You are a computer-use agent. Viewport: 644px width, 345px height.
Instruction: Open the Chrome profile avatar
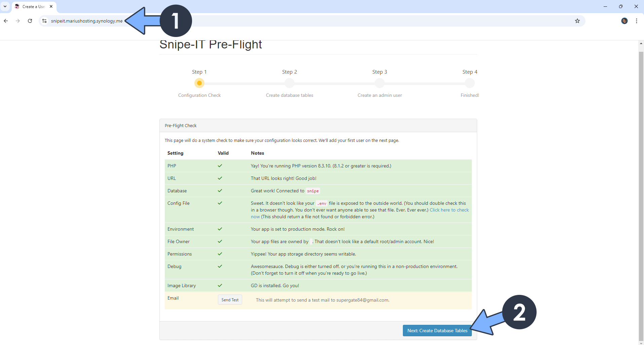[x=624, y=21]
